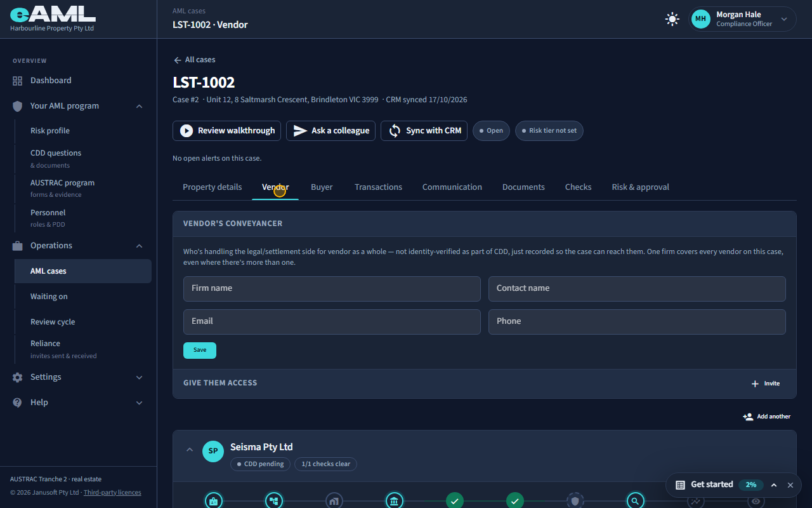Viewport: 812px width, 508px height.
Task: Click the dashed shield step icon
Action: 575,501
